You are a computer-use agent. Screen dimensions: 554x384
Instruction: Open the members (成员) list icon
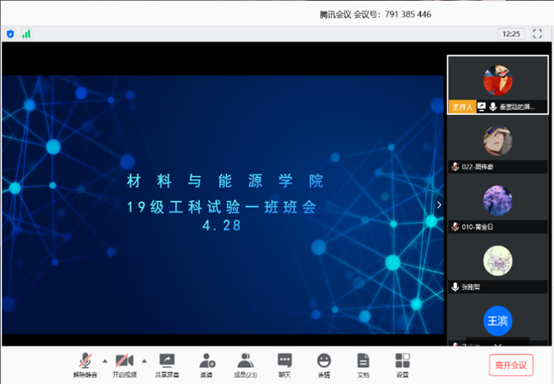tap(246, 365)
